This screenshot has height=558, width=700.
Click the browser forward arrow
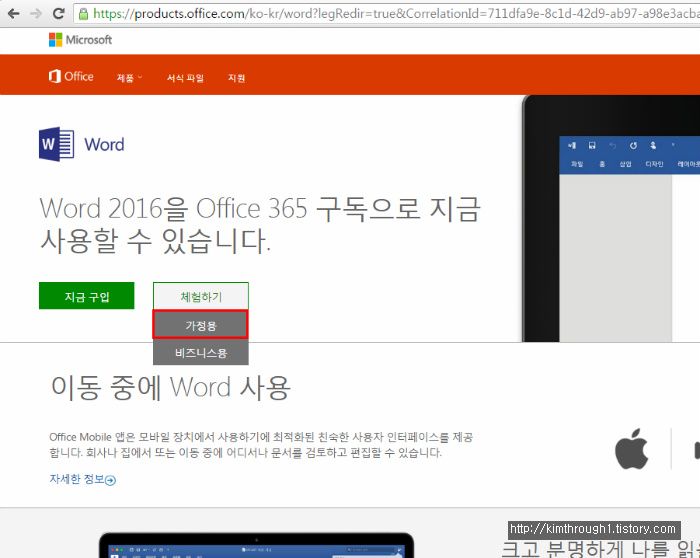click(x=36, y=13)
